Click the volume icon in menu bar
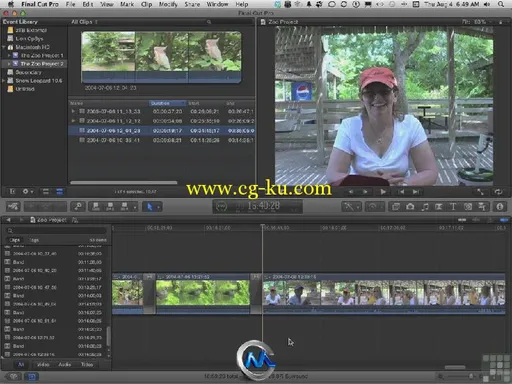This screenshot has height=384, width=512. click(x=487, y=4)
